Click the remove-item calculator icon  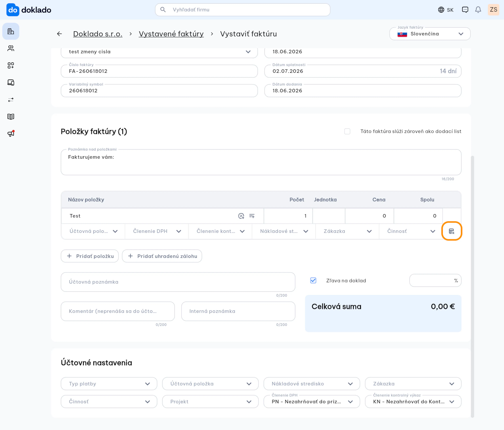pos(451,231)
